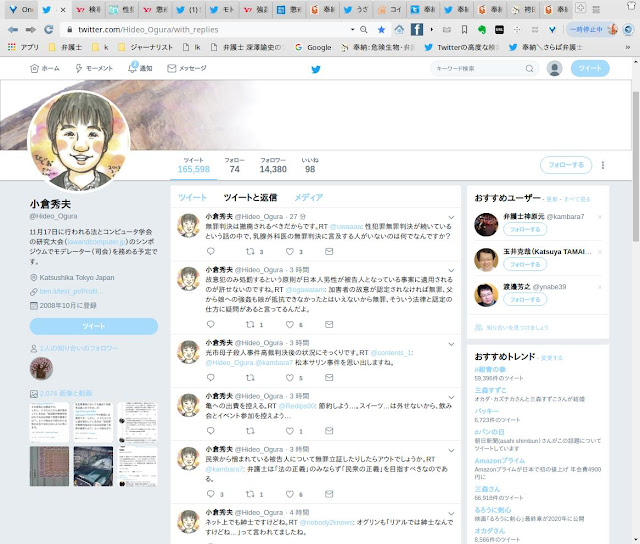Open the new tab button
The image size is (640, 544).
(x=580, y=8)
